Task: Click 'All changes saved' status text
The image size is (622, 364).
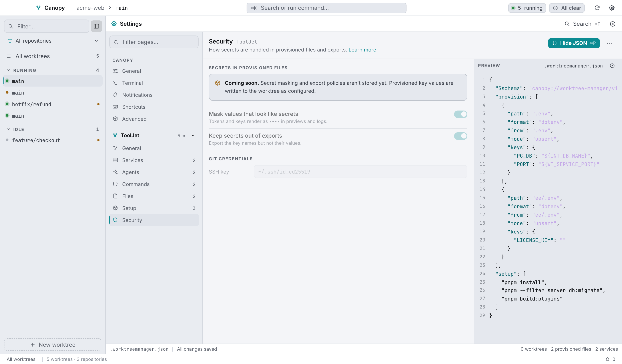Action: pos(197,349)
